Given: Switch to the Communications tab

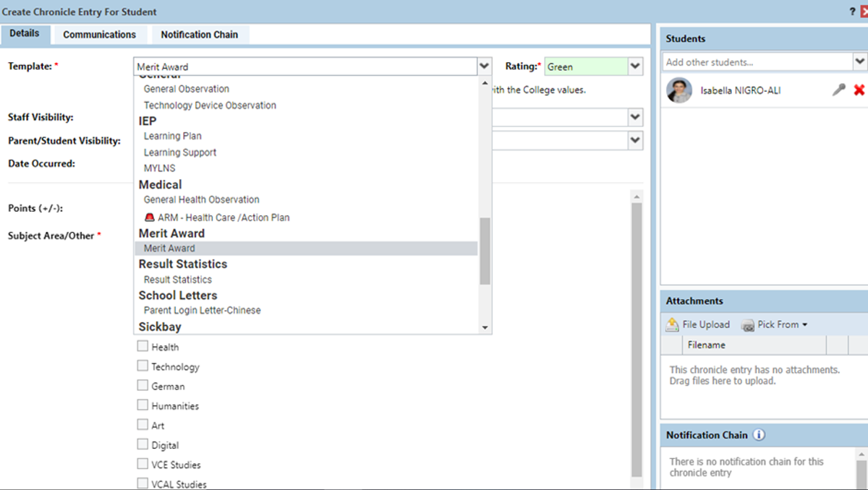Looking at the screenshot, I should [x=99, y=35].
